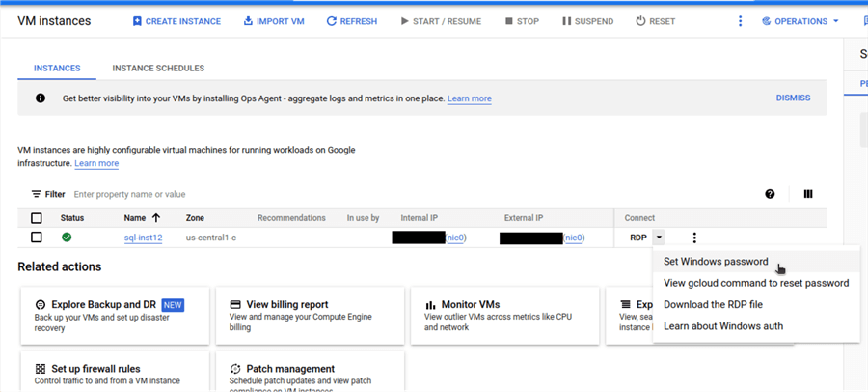Open sql-inst12 row more actions menu
The height and width of the screenshot is (392, 868).
click(694, 238)
